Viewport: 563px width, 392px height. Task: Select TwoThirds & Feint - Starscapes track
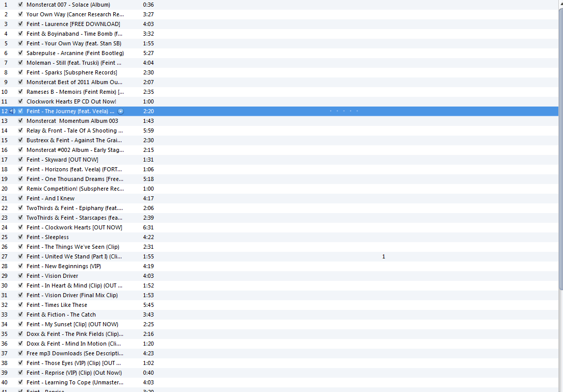coord(74,218)
